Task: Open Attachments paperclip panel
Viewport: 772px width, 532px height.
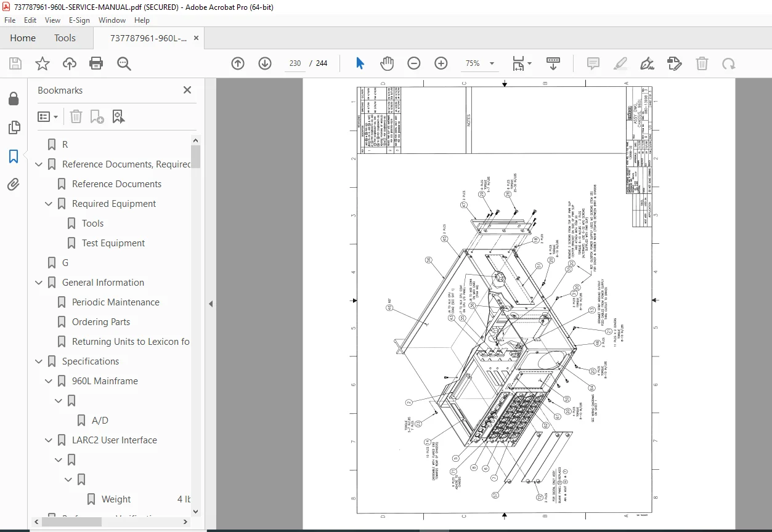Action: coord(14,184)
